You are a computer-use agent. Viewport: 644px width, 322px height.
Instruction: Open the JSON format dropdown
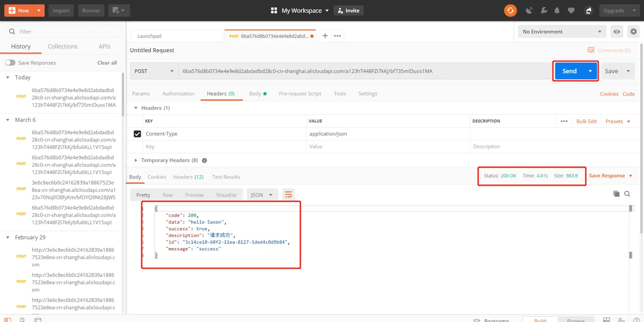tap(262, 195)
